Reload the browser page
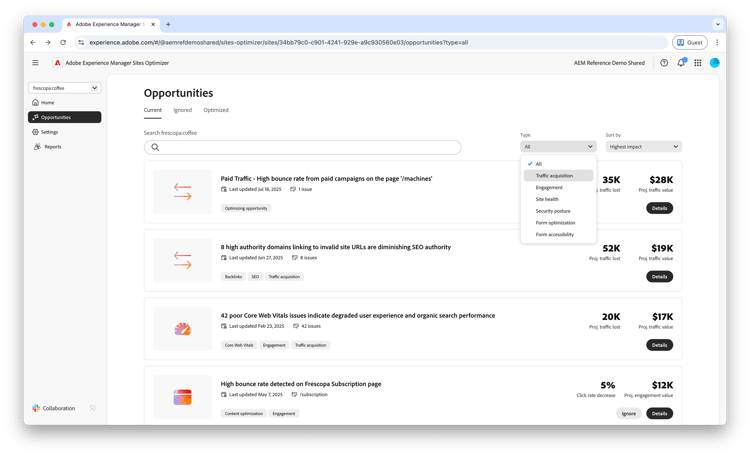Viewport: 750px width, 456px height. (63, 43)
